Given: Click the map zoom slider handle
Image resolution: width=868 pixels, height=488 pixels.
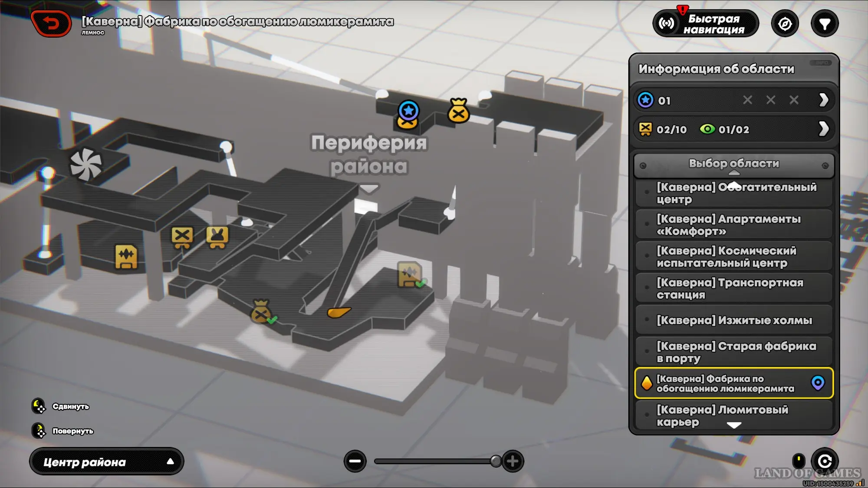Looking at the screenshot, I should pyautogui.click(x=495, y=461).
